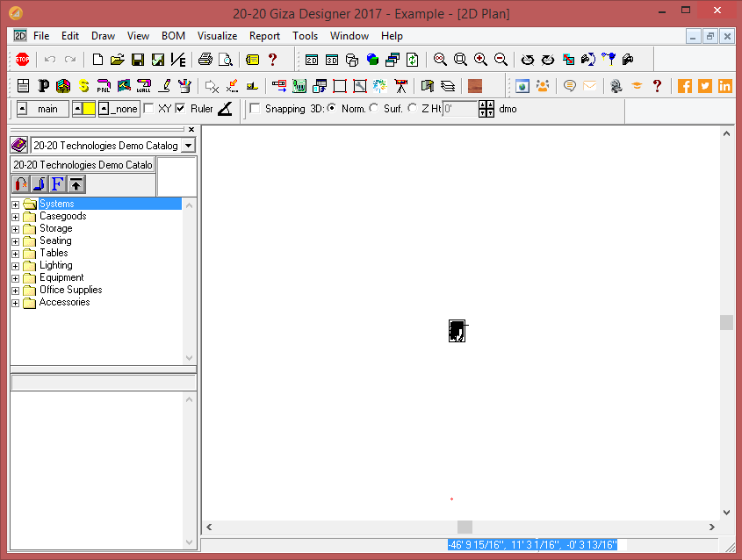Viewport: 742px width, 560px height.
Task: Expand the Tables folder
Action: pyautogui.click(x=16, y=254)
